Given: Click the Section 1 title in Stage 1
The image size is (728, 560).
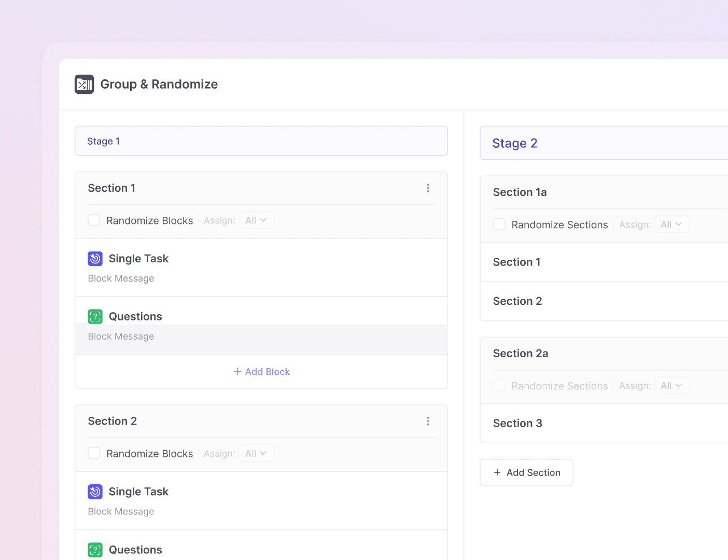Looking at the screenshot, I should pos(111,188).
